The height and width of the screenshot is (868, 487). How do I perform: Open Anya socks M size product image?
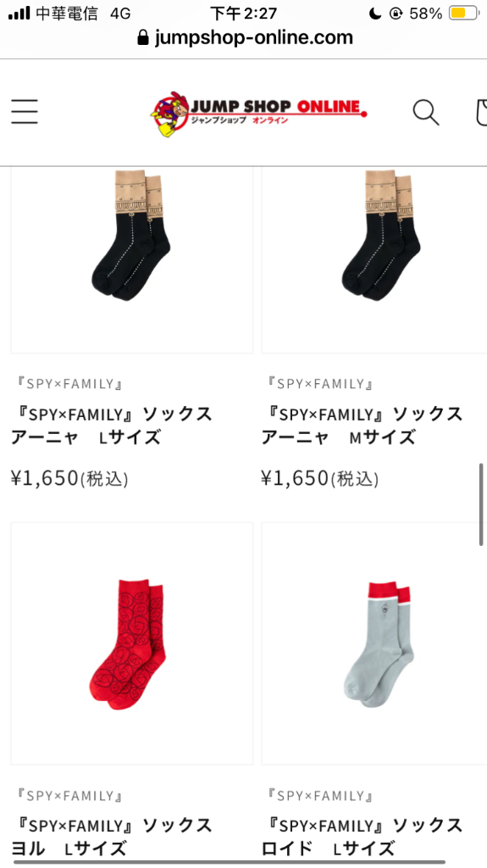[374, 260]
